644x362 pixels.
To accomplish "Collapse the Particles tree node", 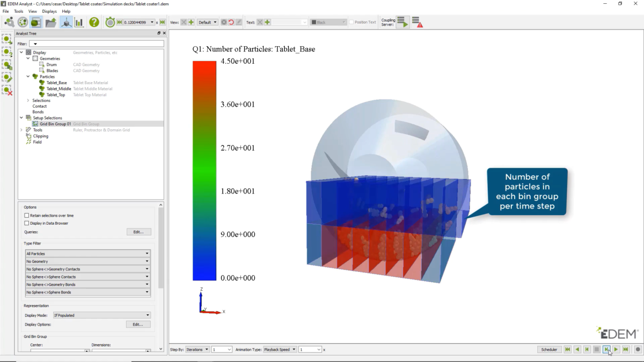I will [x=28, y=77].
